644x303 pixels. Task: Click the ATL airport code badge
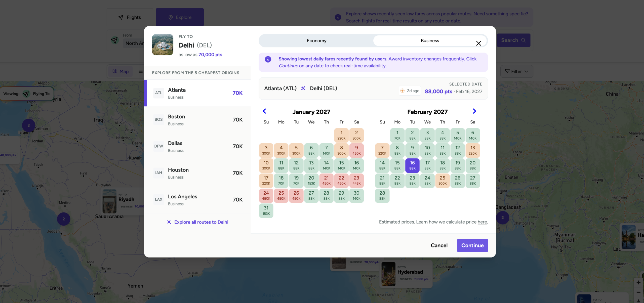(x=158, y=93)
